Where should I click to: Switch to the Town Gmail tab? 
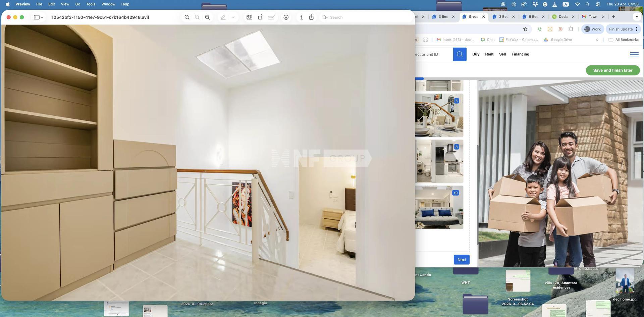click(593, 17)
